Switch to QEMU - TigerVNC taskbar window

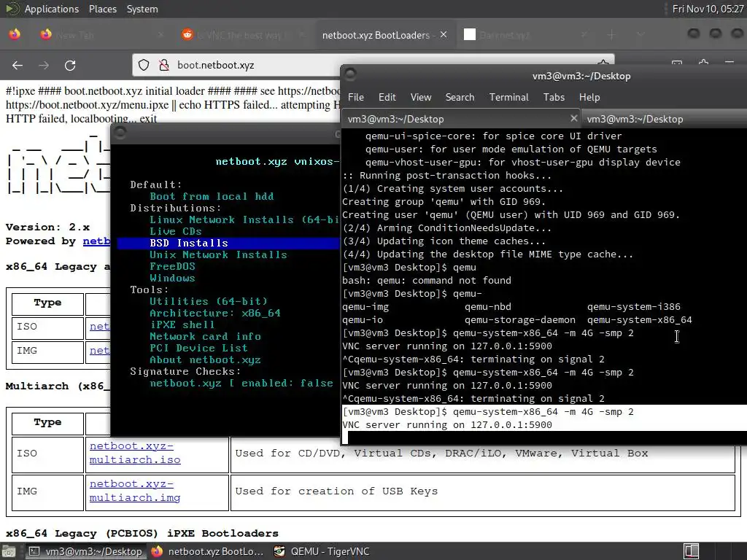[x=322, y=551]
